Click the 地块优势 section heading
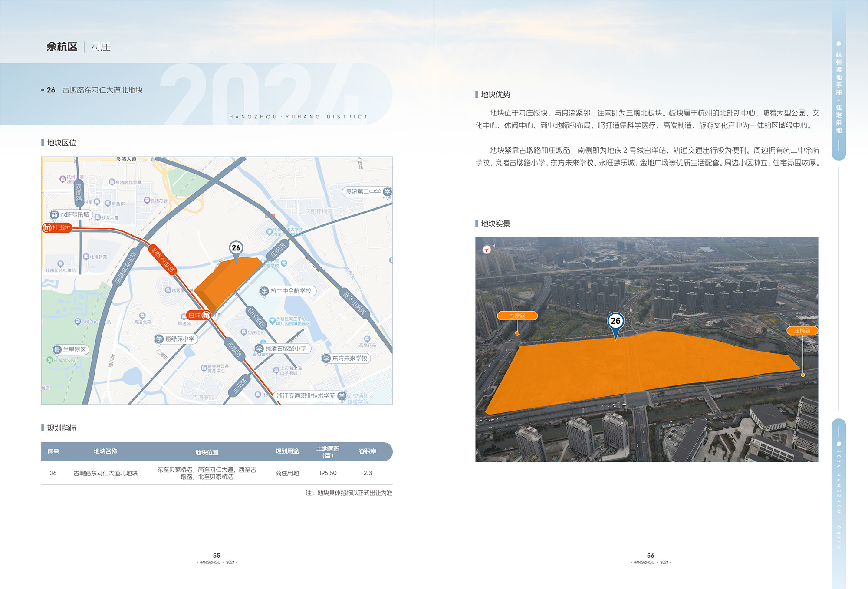Viewport: 868px width, 589px height. 496,94
